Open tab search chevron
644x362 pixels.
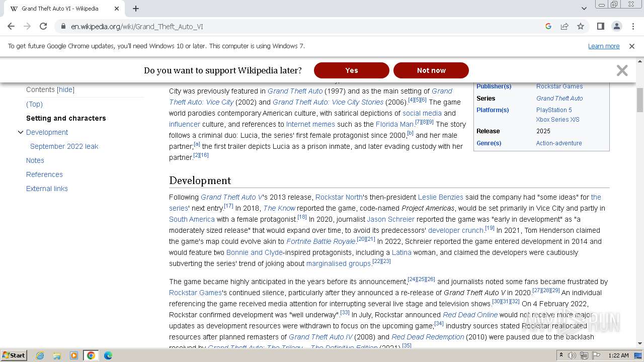click(x=584, y=9)
